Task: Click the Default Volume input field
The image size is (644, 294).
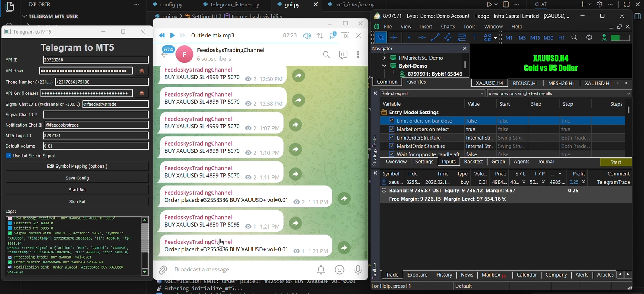Action: [95, 146]
